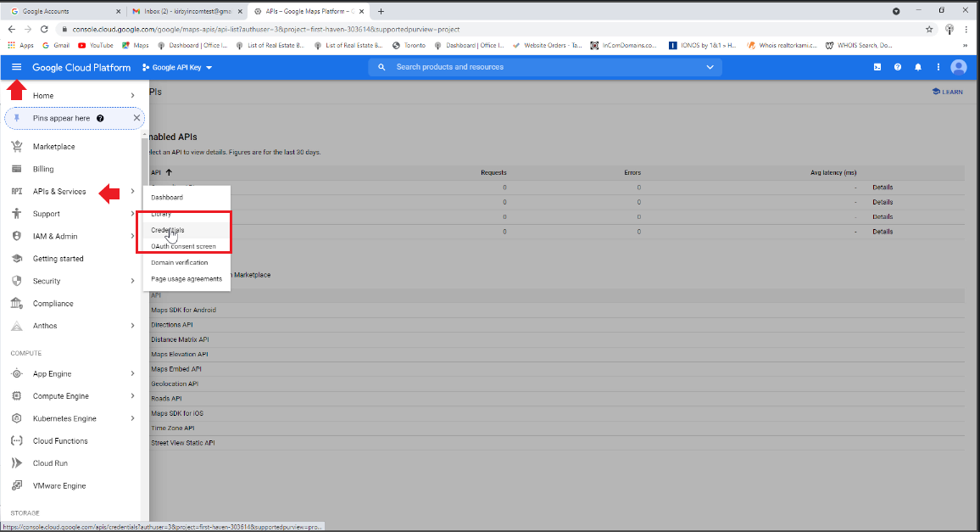
Task: Open the three-dot settings menu in header
Action: [938, 67]
